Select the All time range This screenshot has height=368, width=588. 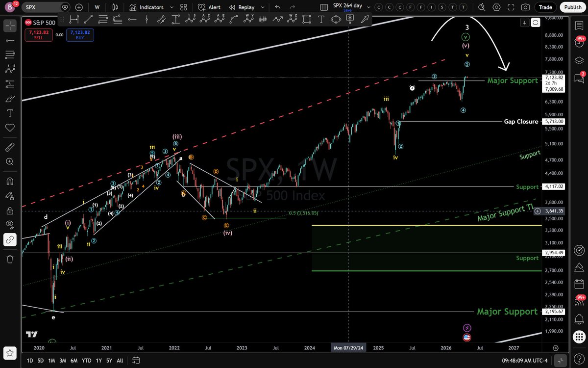click(120, 361)
